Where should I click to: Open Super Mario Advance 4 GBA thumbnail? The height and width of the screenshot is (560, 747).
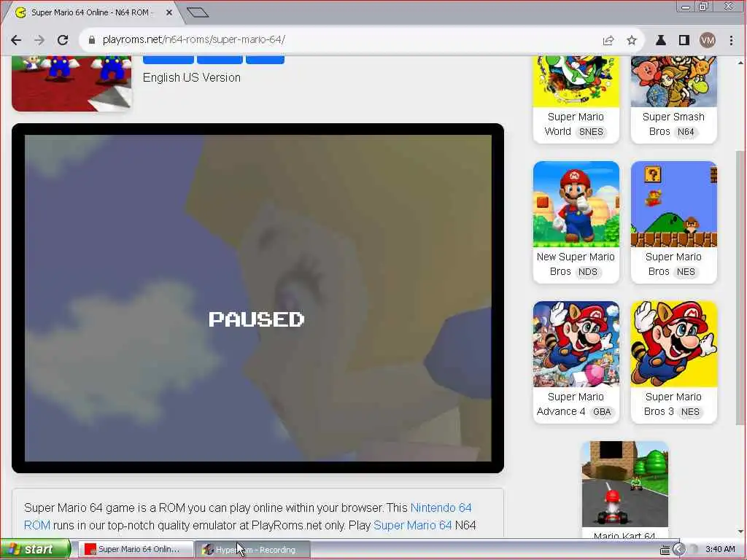[576, 344]
